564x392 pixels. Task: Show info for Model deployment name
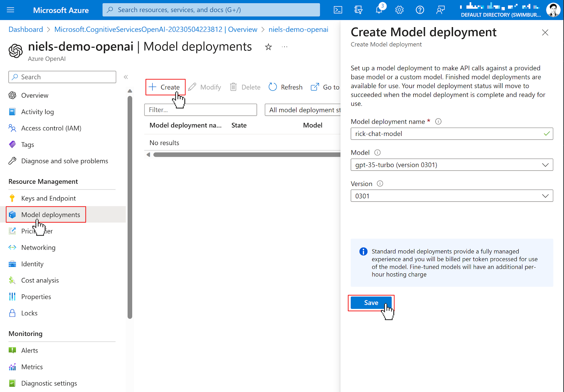click(x=439, y=122)
